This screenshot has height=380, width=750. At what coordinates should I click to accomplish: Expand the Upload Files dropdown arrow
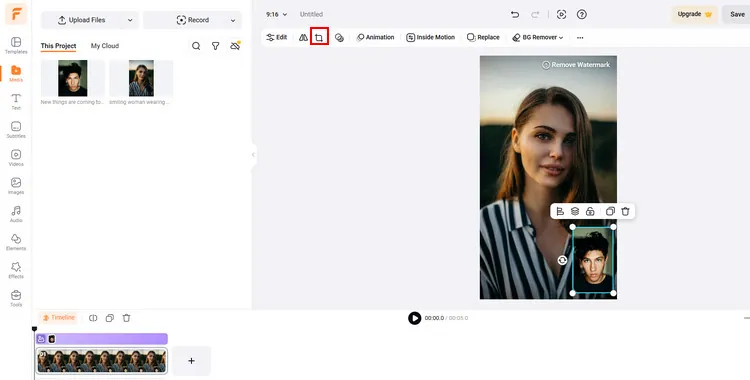pos(130,20)
